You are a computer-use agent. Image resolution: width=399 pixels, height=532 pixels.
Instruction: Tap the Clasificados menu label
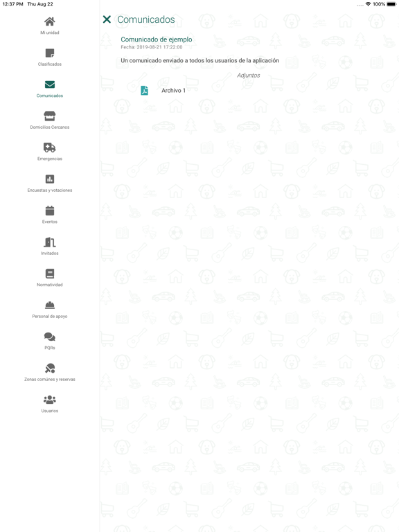click(x=50, y=64)
